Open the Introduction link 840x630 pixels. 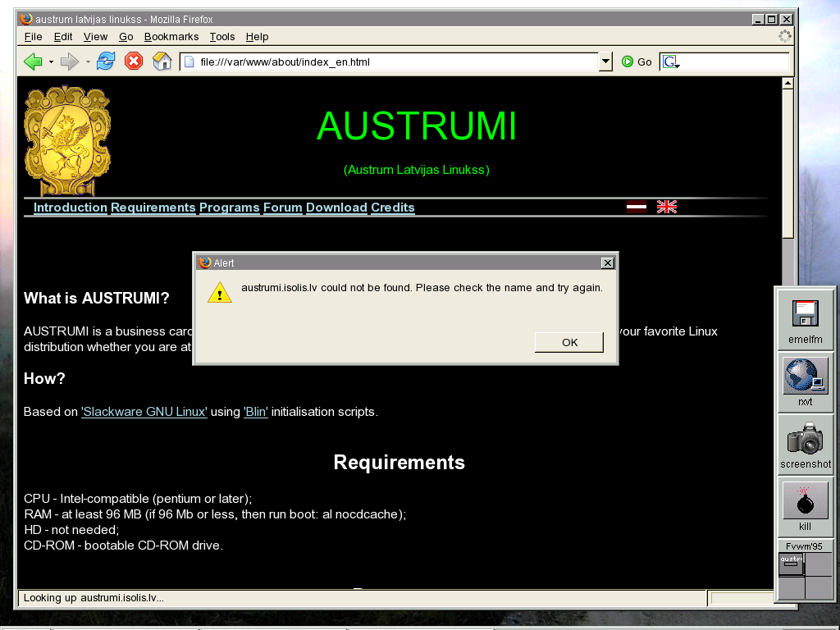tap(71, 208)
